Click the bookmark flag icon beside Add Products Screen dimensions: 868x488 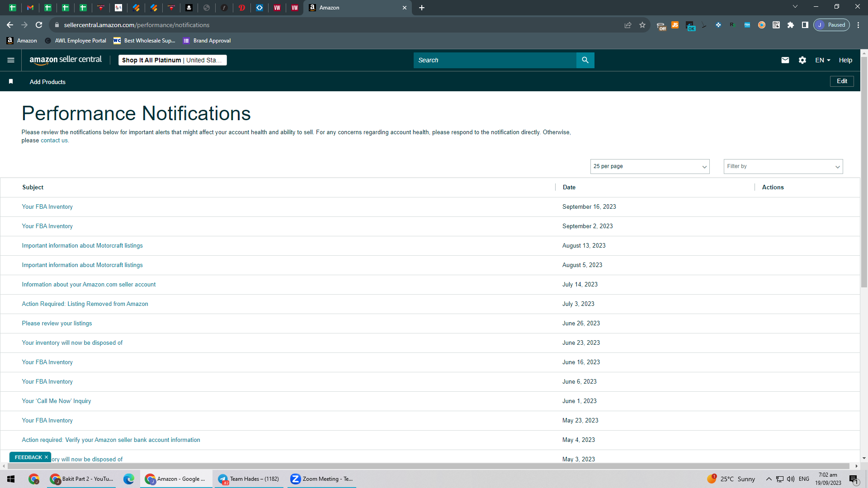coord(11,81)
